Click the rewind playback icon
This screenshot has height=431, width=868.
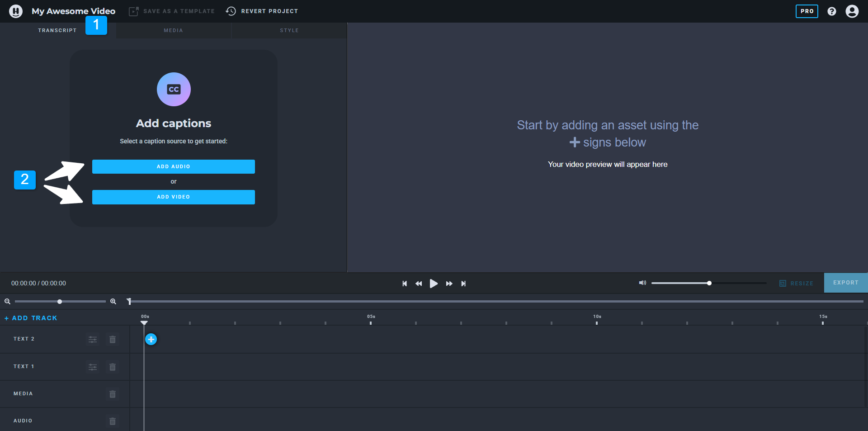419,284
